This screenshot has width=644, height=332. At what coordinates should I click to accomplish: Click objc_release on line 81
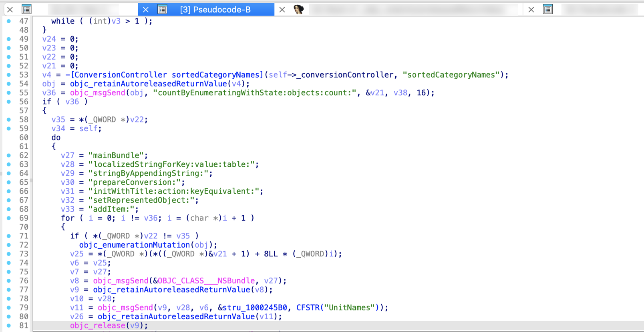pyautogui.click(x=98, y=326)
